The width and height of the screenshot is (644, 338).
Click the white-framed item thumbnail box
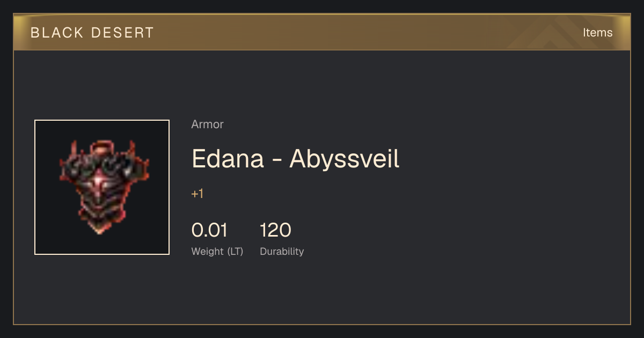pos(102,187)
